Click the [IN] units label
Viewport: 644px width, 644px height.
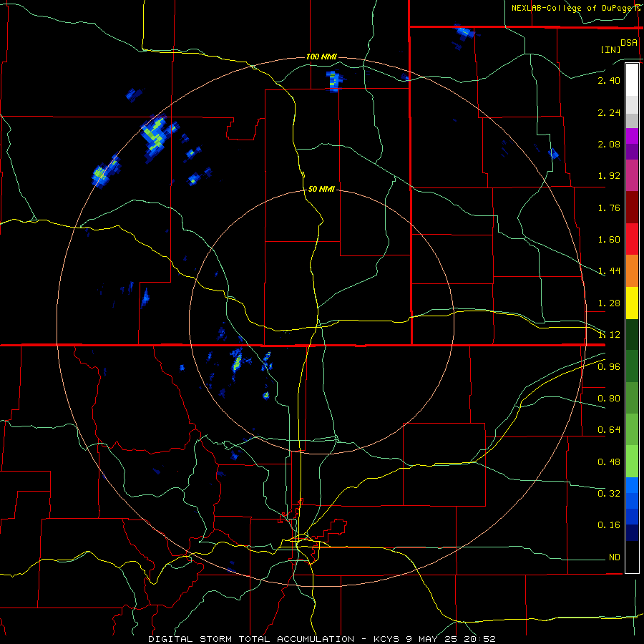(x=610, y=49)
